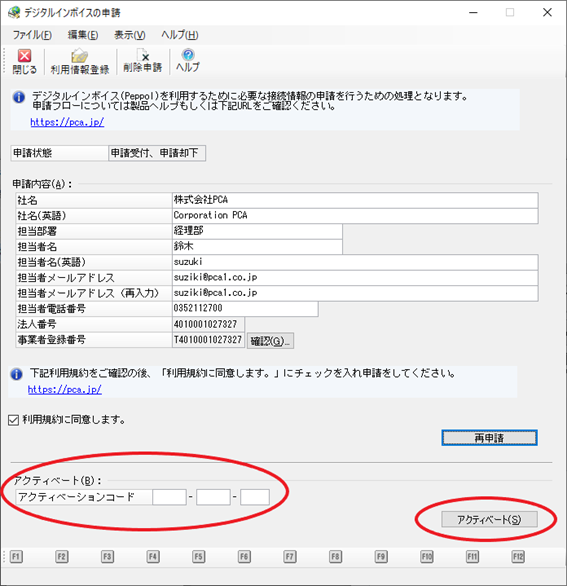Click the F1 function key icon
Viewport: 567px width, 586px height.
click(16, 557)
